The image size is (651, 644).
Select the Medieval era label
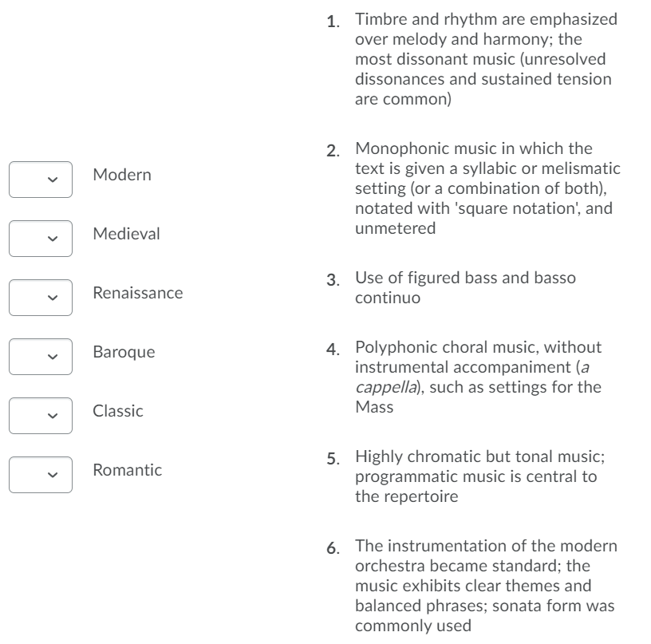[120, 232]
